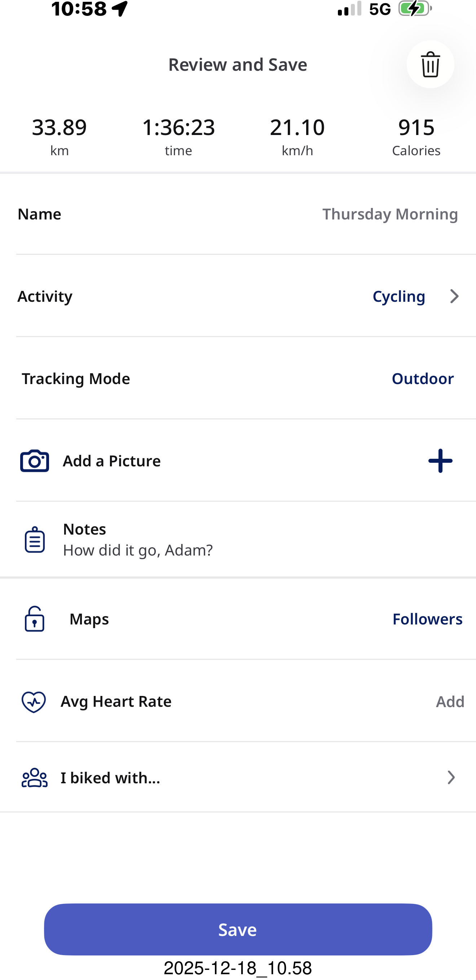Tap the camera icon

point(35,461)
